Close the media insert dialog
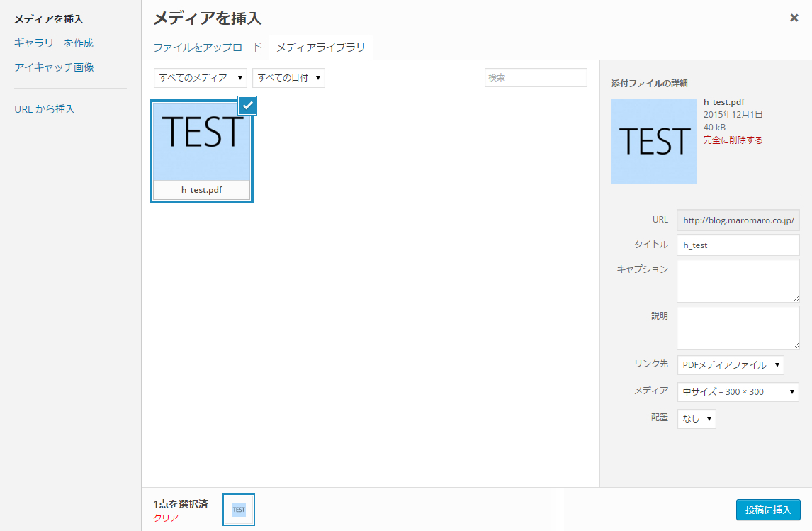The height and width of the screenshot is (531, 812). click(x=794, y=18)
